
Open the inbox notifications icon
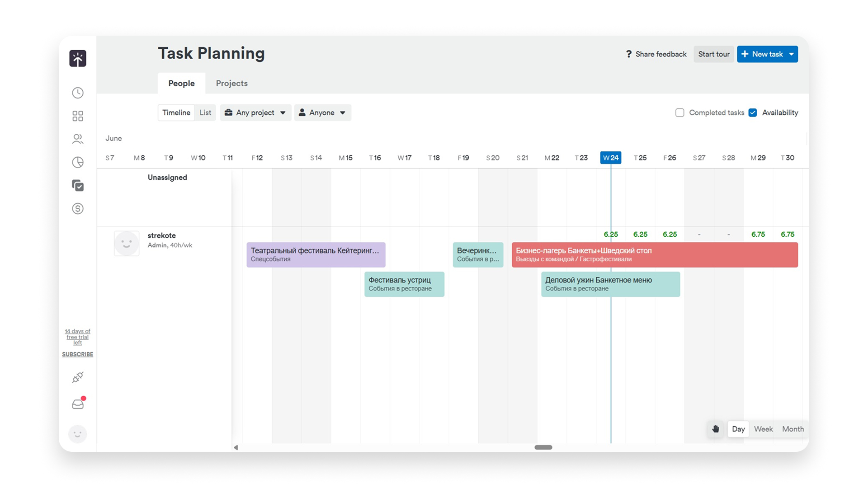click(78, 404)
